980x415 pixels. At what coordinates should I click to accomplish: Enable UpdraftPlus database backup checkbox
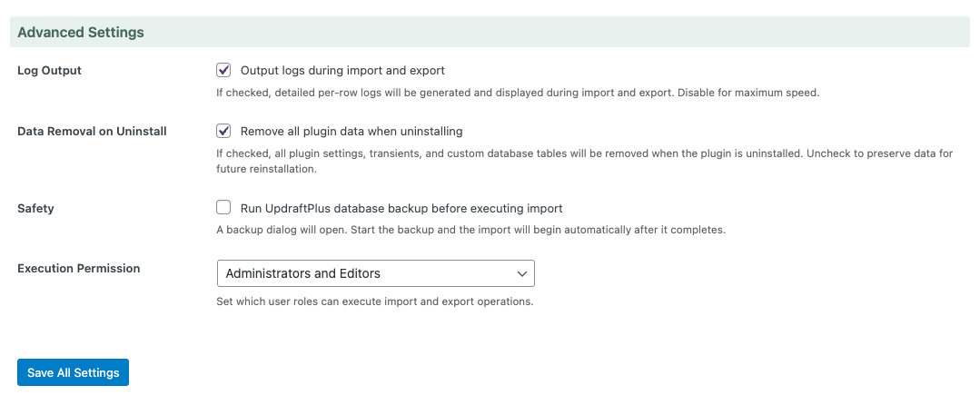pyautogui.click(x=223, y=208)
